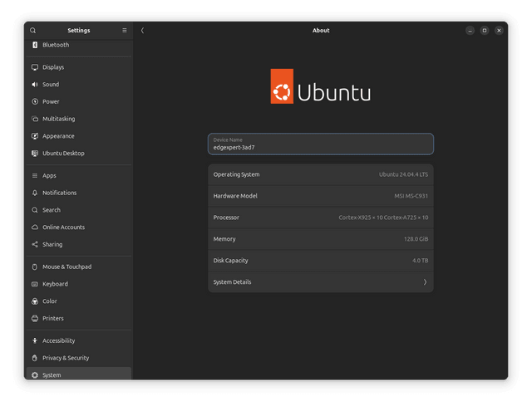532x406 pixels.
Task: Click the Privacy & Security icon
Action: pos(35,358)
